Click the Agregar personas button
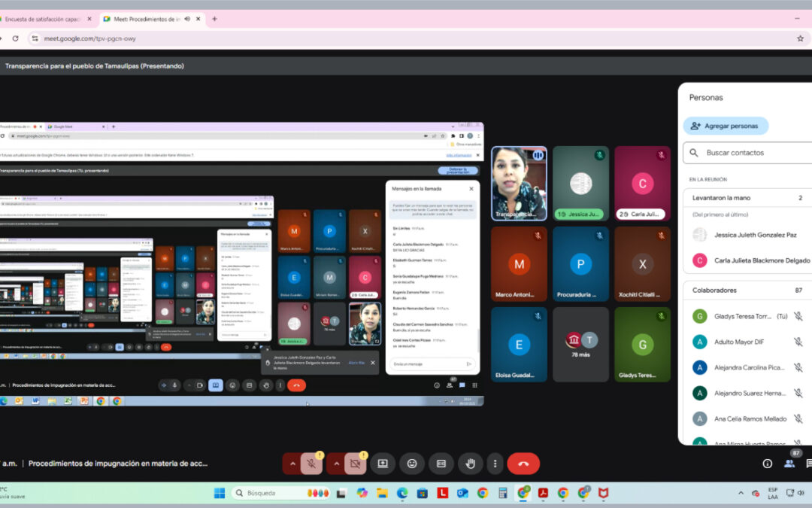Screen dimensions: 812x508 [726, 126]
